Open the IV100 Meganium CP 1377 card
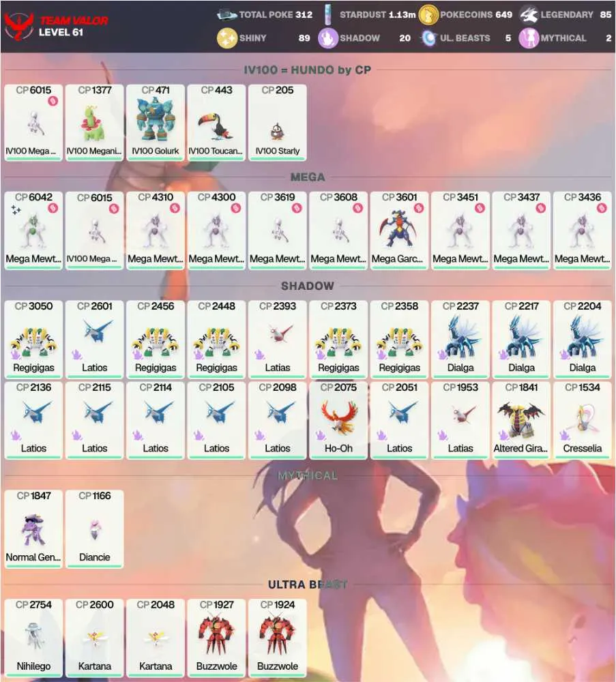 [94, 123]
